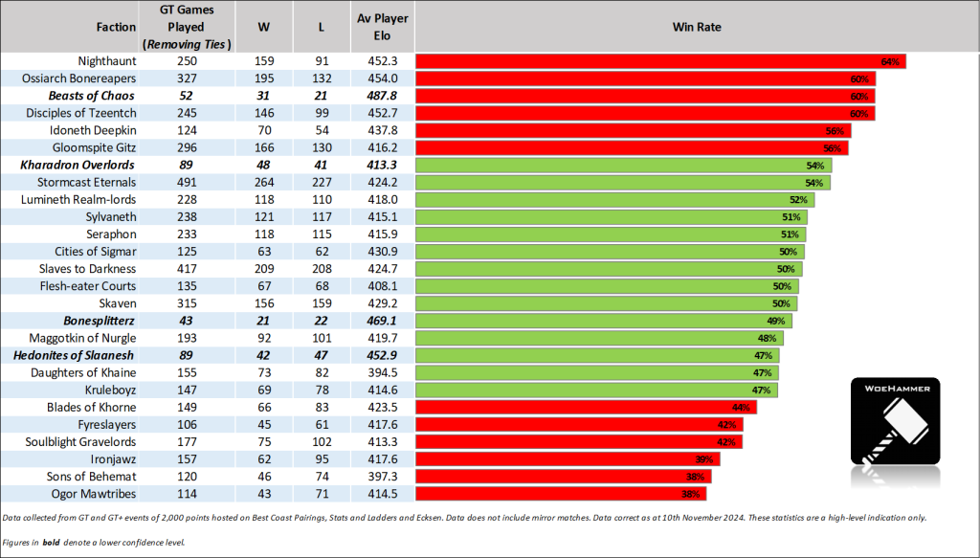Select the Kharadron Overlords faction cell

coord(85,165)
